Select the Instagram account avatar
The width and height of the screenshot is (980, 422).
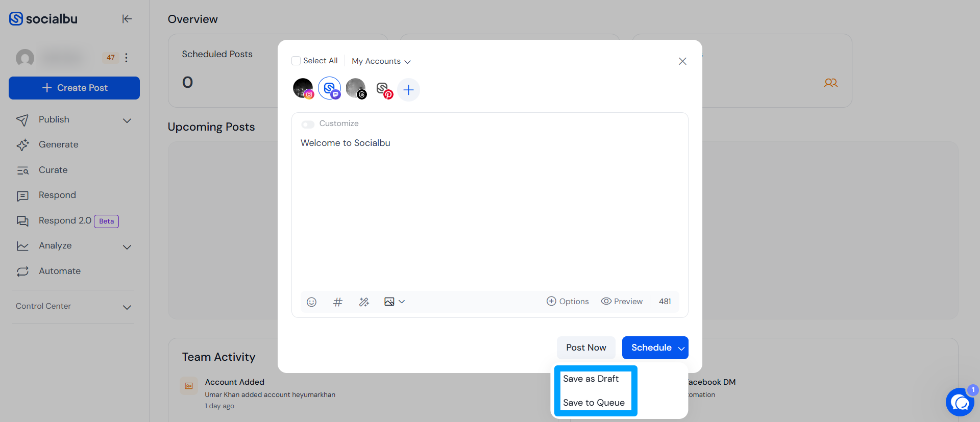[x=303, y=89]
